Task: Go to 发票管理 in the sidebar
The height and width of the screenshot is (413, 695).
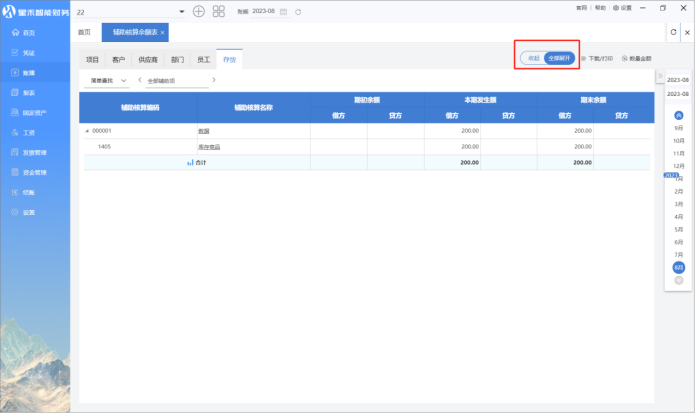Action: [x=34, y=152]
